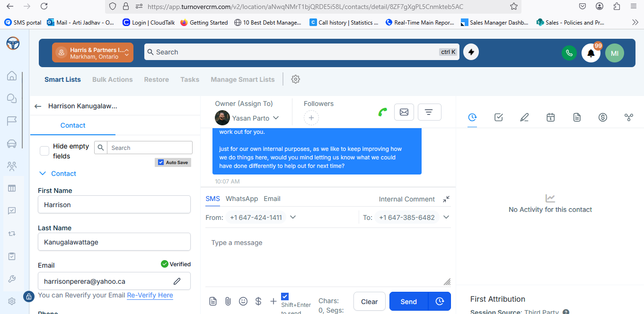Viewport: 644px width, 314px height.
Task: Switch to the WhatsApp tab
Action: pyautogui.click(x=241, y=199)
